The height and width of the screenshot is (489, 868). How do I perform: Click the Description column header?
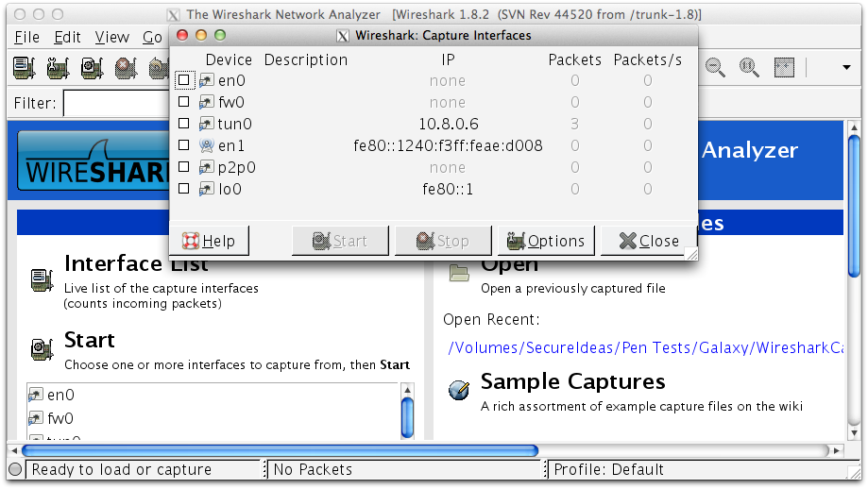(306, 59)
